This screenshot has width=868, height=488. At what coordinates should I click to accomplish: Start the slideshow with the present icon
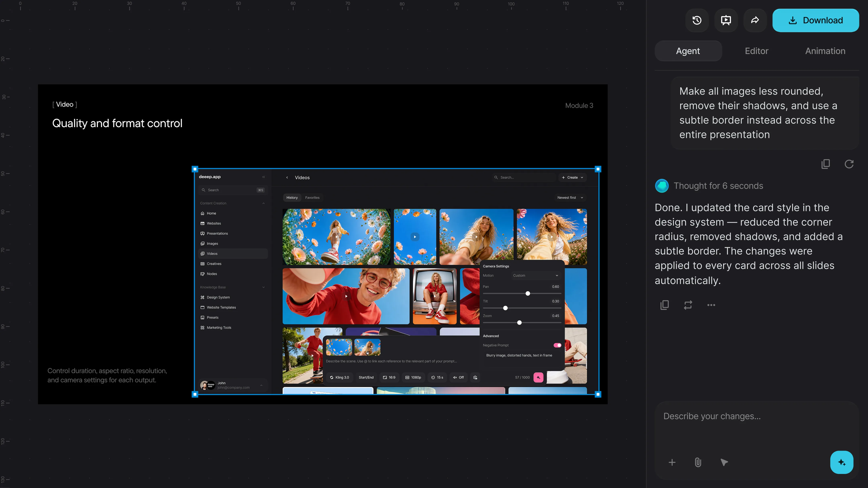click(x=726, y=20)
